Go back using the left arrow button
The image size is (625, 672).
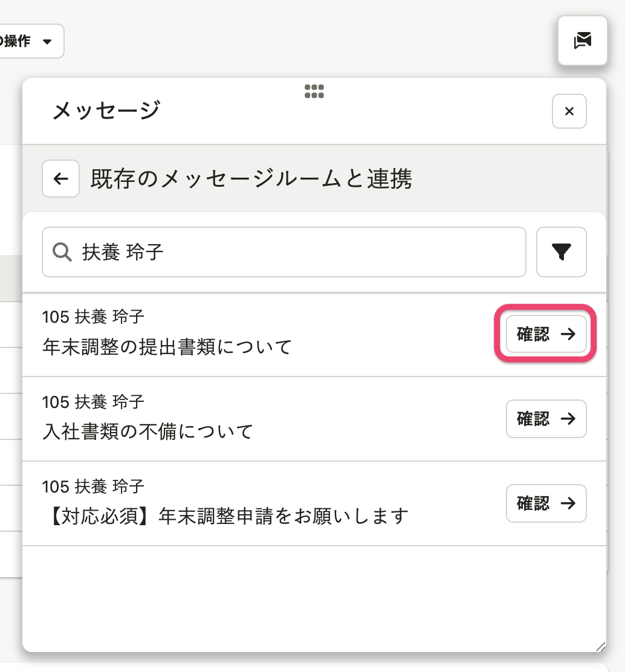tap(60, 179)
